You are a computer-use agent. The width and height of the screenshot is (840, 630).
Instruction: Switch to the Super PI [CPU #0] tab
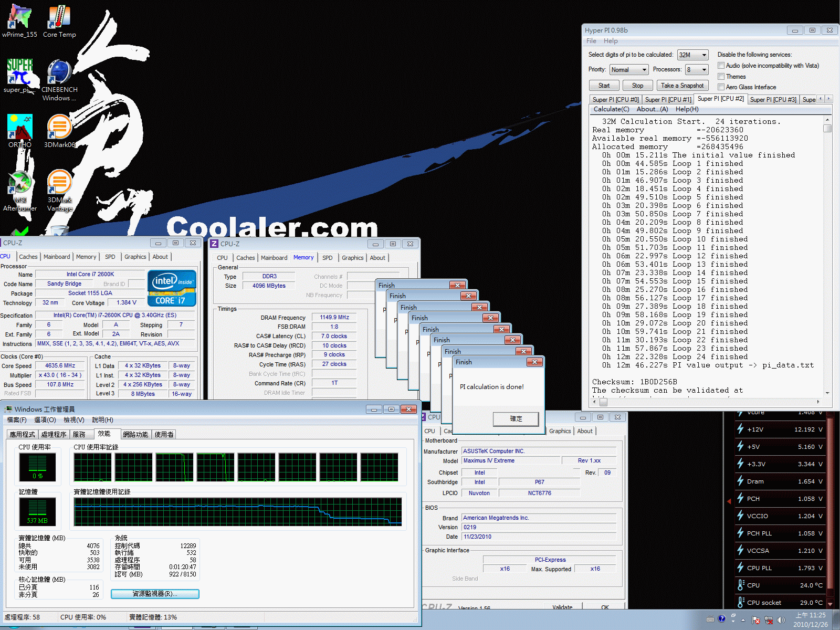tap(615, 100)
